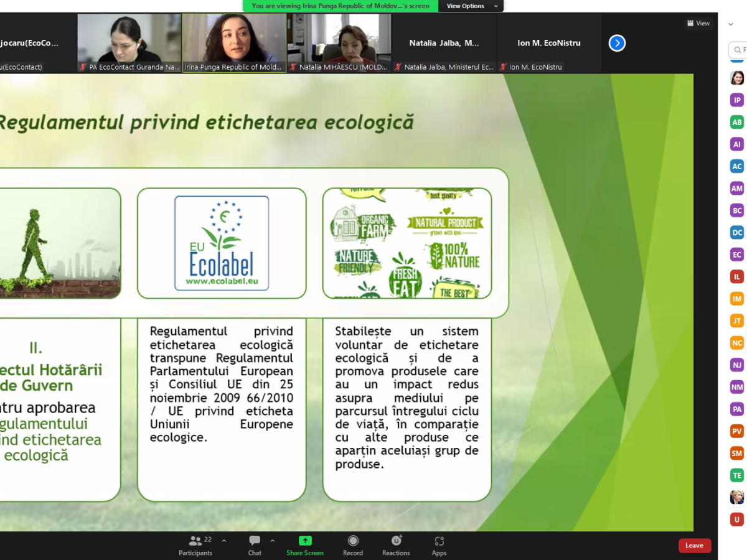This screenshot has width=747, height=560.
Task: Click the BC participant avatar
Action: (x=737, y=210)
